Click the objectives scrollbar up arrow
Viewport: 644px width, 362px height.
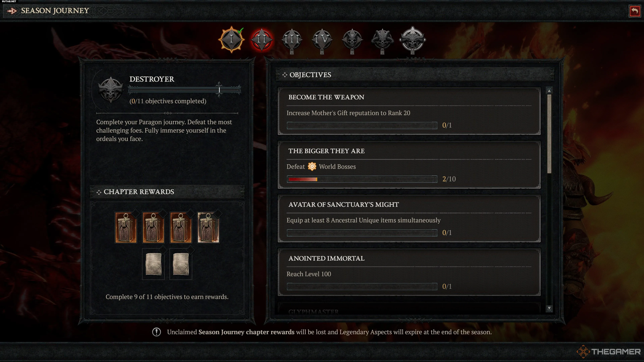point(549,91)
